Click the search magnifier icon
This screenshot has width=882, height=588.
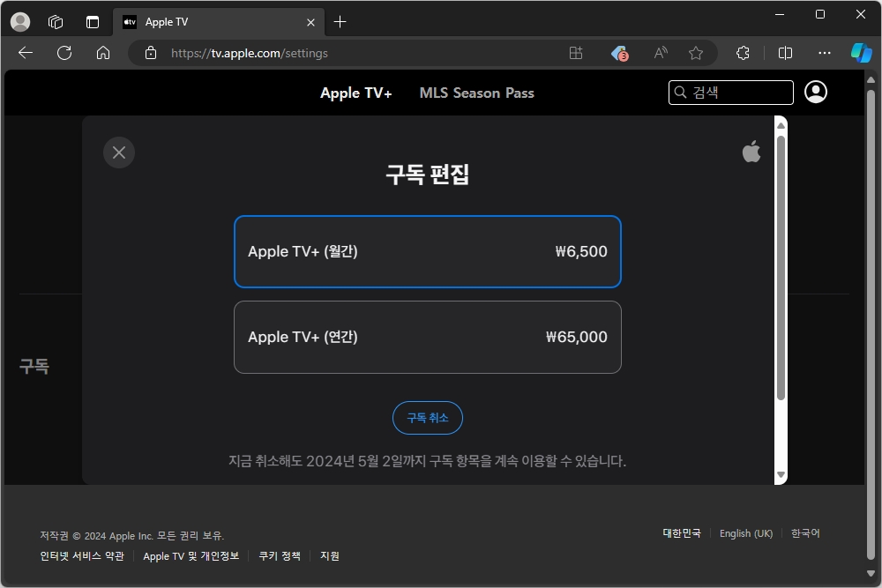click(681, 93)
